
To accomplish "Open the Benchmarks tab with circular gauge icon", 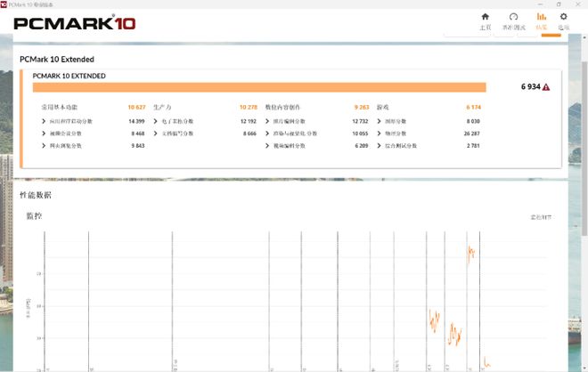I will pos(513,20).
